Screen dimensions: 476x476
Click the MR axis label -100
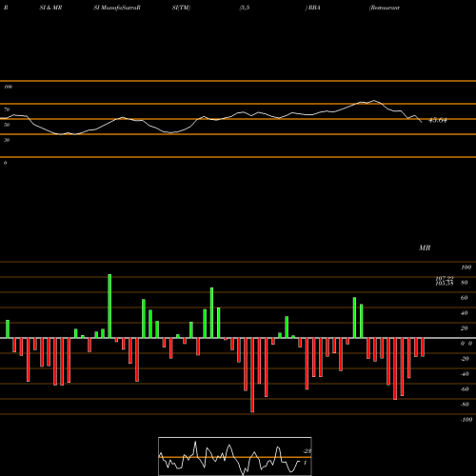(x=466, y=420)
